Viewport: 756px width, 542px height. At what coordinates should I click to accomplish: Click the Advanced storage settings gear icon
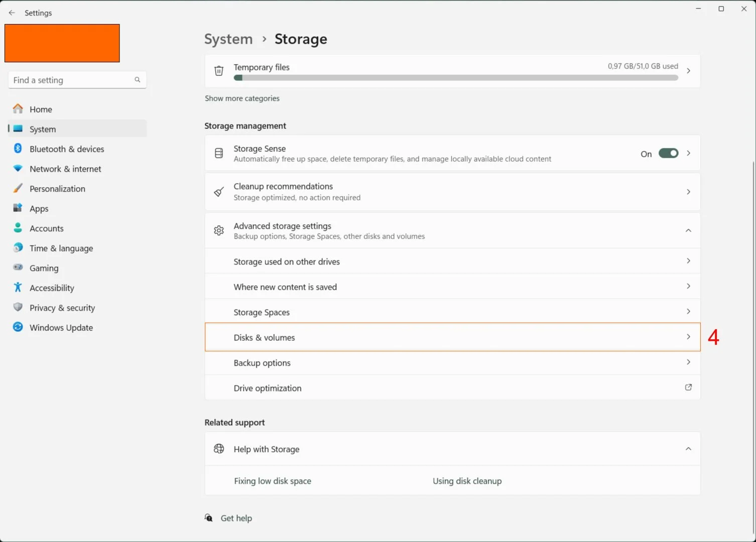219,230
